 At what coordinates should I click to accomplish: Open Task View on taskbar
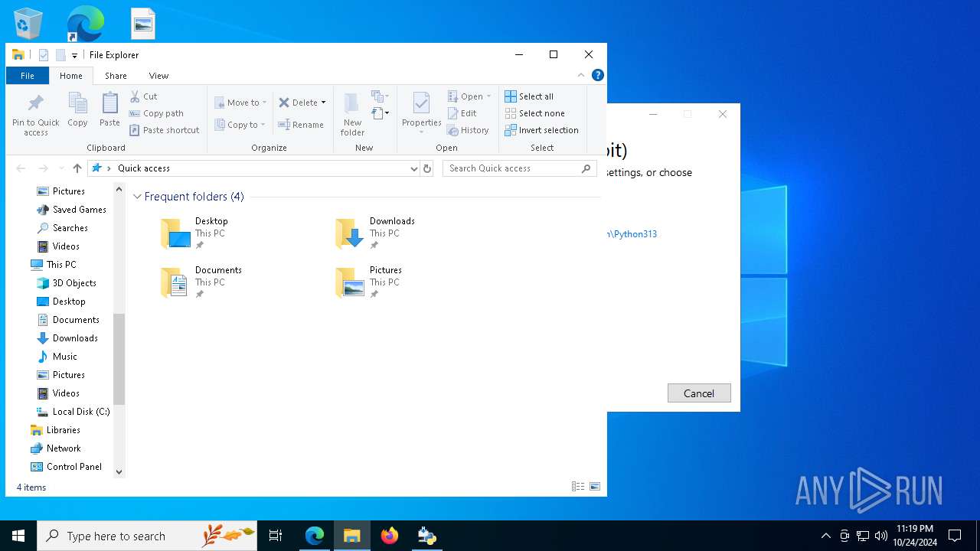click(276, 536)
